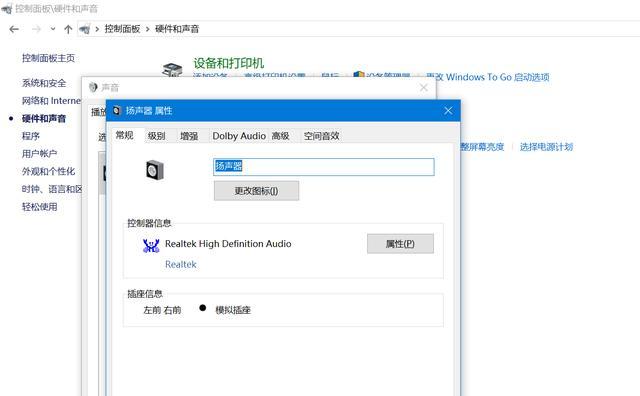
Task: Open Windows To Go 启动选项 link
Action: pos(488,77)
